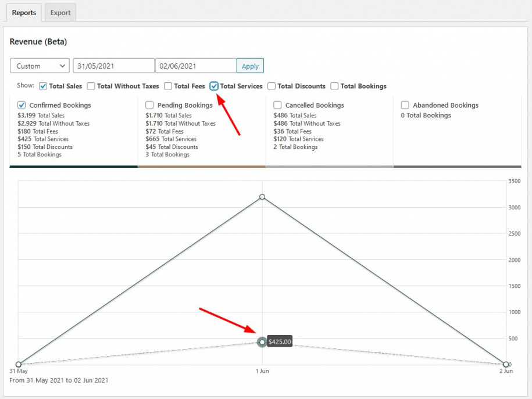Enable the Cancelled Bookings summary checkbox

click(277, 105)
